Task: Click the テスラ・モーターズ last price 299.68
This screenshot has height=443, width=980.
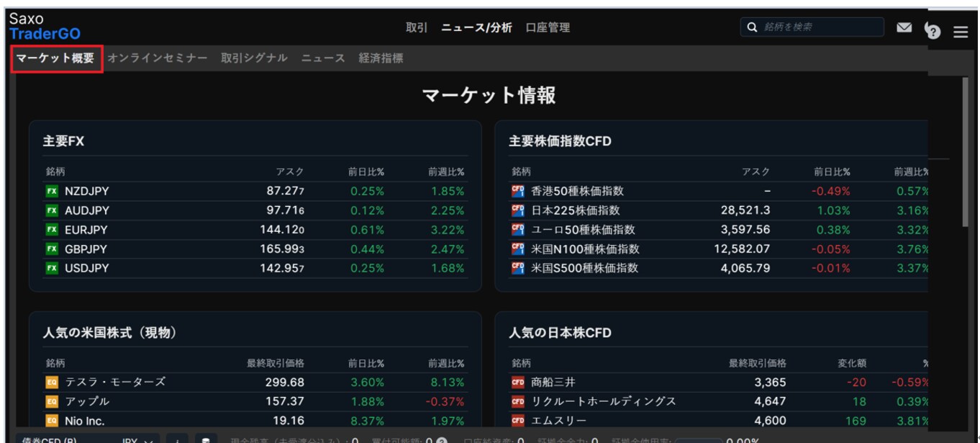Action: click(285, 382)
